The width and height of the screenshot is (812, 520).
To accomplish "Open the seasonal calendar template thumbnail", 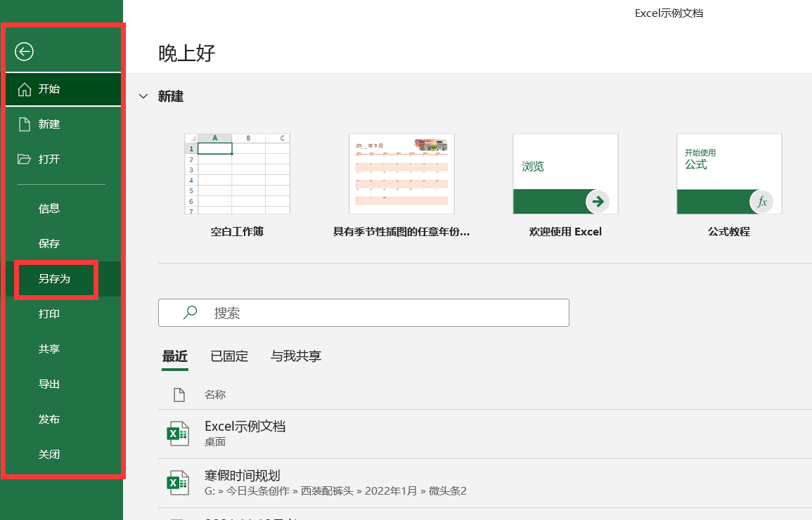I will pos(402,174).
